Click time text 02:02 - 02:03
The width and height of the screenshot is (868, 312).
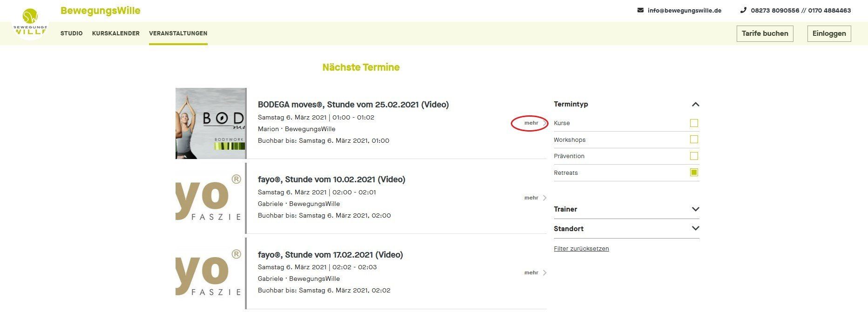[355, 267]
